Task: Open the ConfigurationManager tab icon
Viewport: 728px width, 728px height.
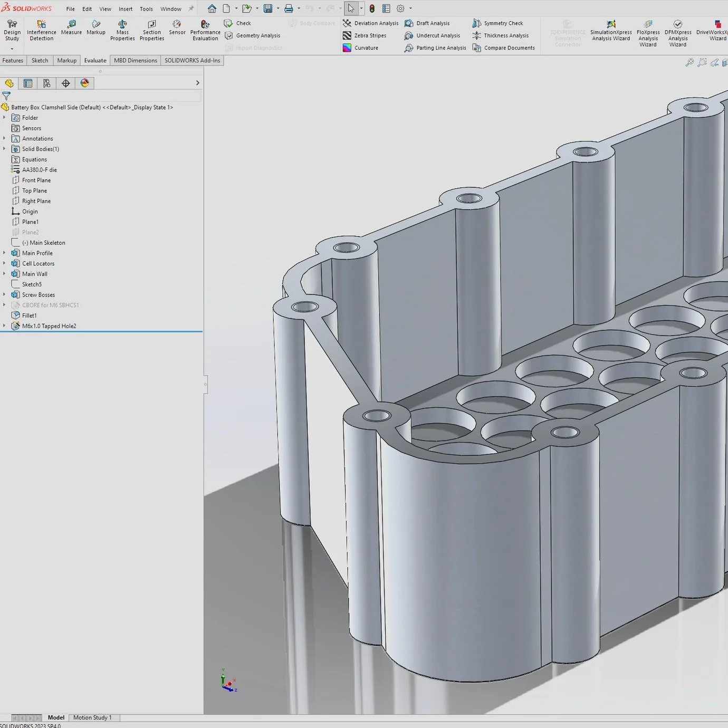Action: tap(47, 83)
